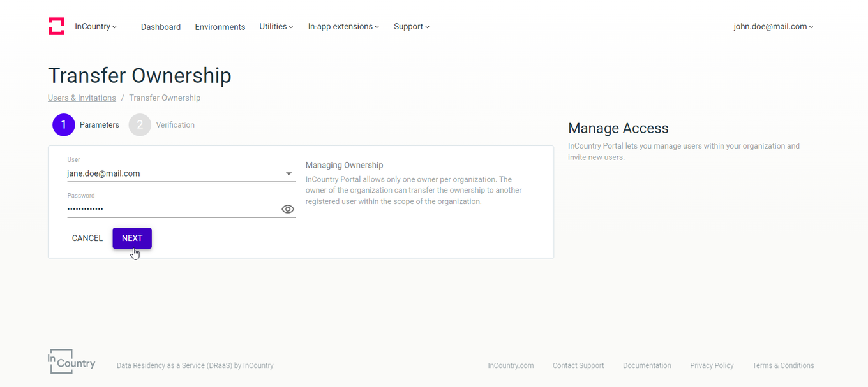Expand the Utilities menu

click(276, 26)
